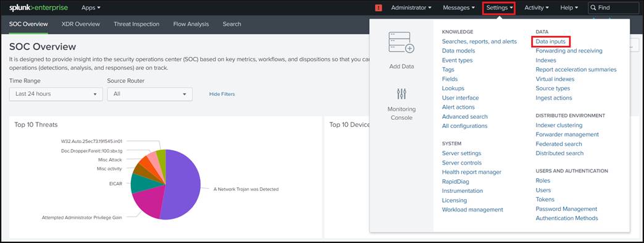Open Alert actions settings

(458, 107)
